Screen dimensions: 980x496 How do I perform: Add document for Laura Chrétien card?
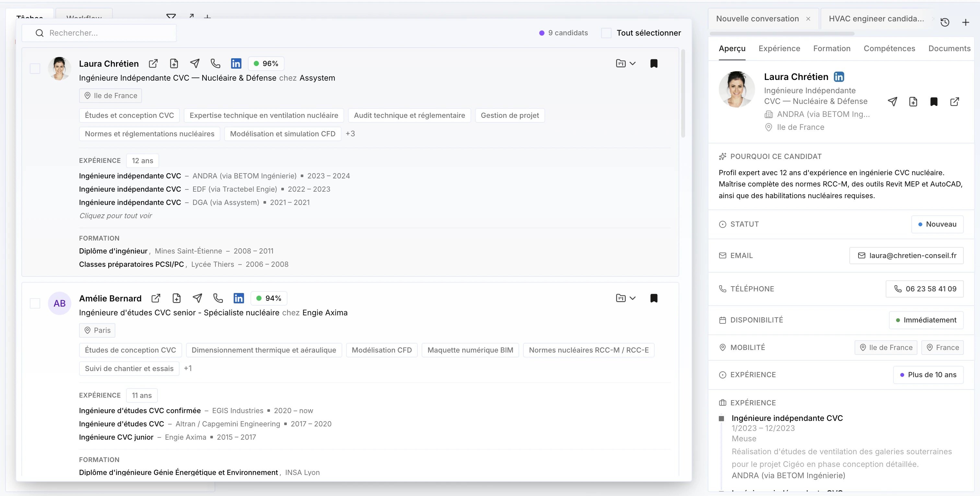[x=174, y=63]
